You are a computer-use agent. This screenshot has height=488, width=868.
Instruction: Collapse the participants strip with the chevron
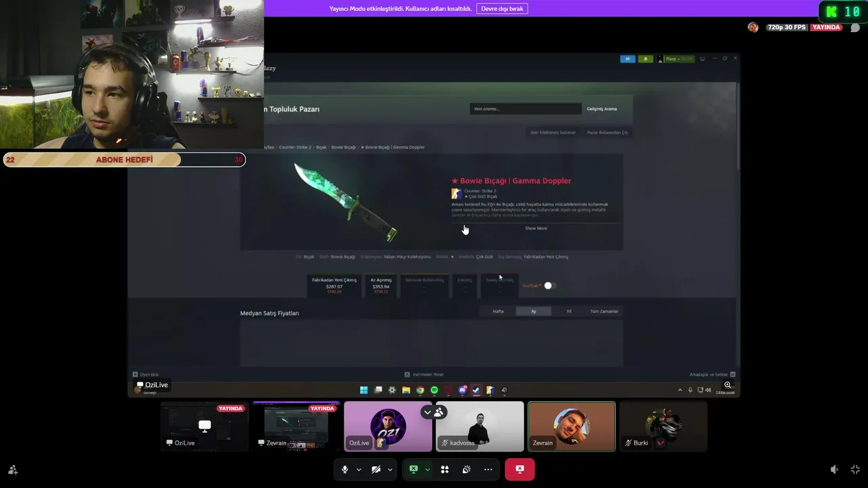pyautogui.click(x=427, y=412)
